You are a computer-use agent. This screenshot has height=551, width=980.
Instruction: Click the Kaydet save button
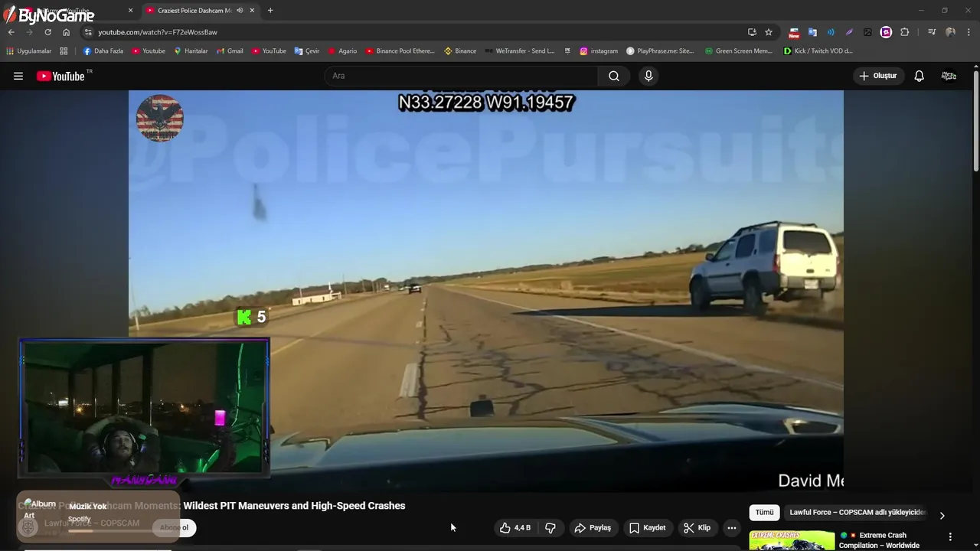coord(647,528)
